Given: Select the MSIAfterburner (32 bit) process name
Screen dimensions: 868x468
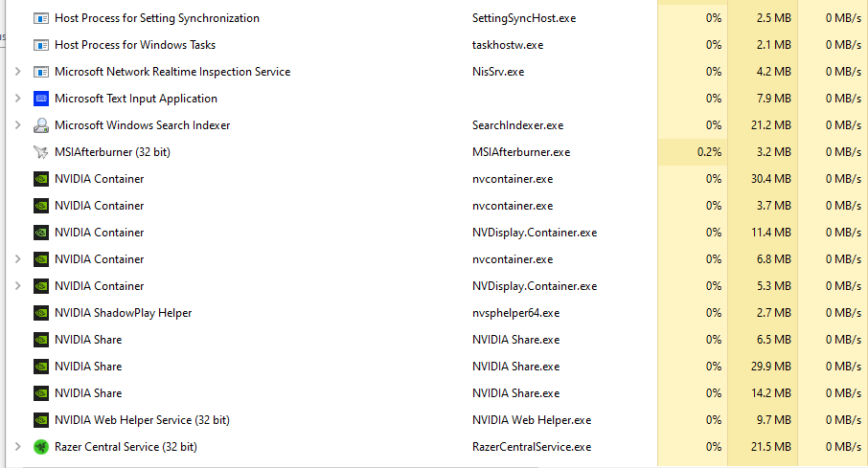Looking at the screenshot, I should click(x=112, y=152).
